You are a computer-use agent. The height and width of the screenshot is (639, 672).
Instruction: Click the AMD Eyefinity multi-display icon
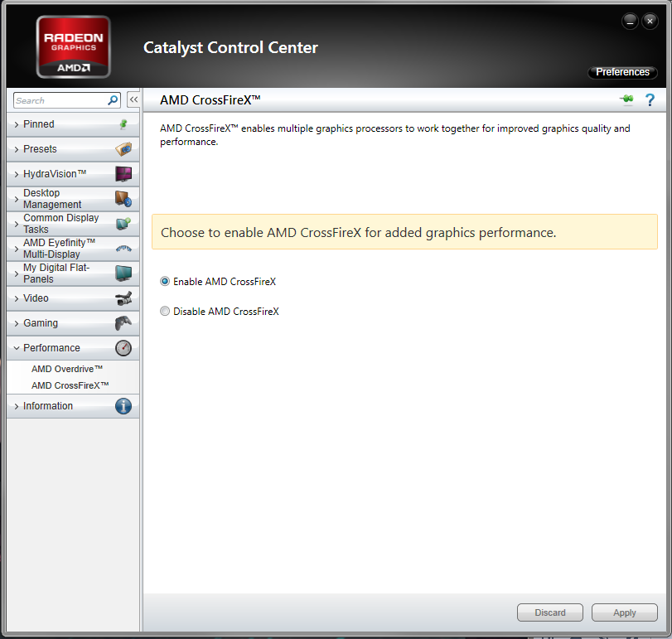pos(123,249)
